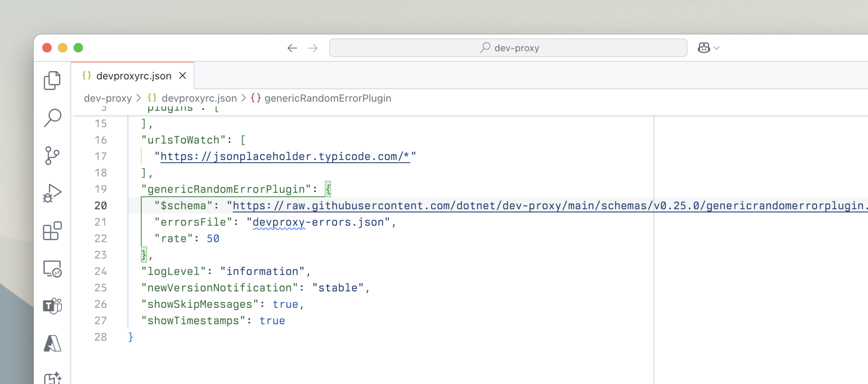Open the Remote Explorer panel
Viewport: 868px width, 384px height.
click(53, 269)
